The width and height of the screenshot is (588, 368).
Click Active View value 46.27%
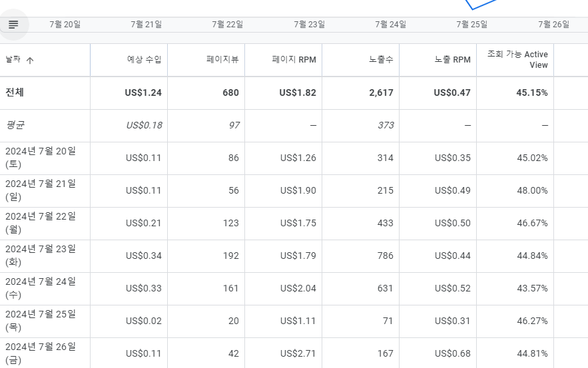click(x=532, y=321)
